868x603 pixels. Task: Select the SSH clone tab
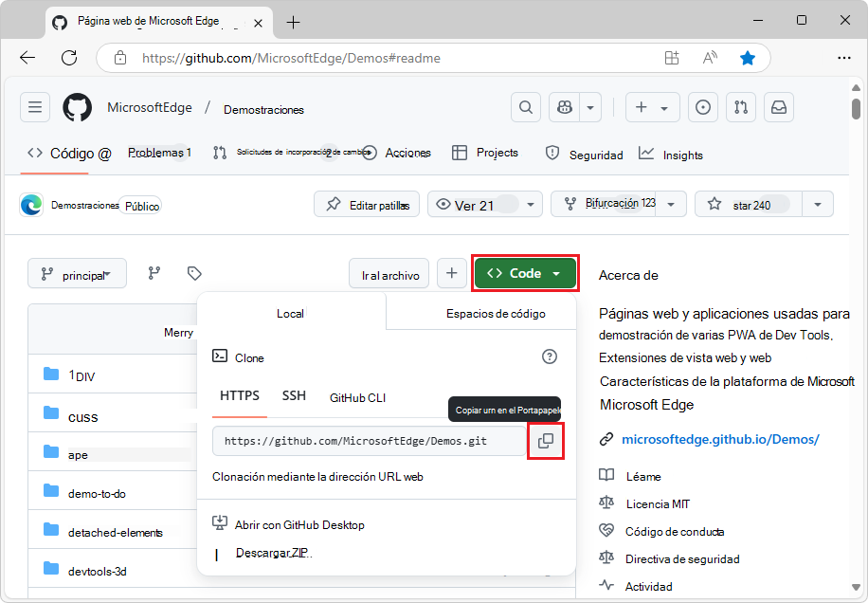294,398
